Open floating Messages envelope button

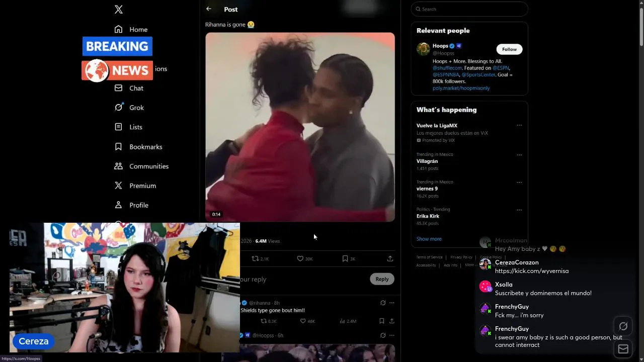623,349
